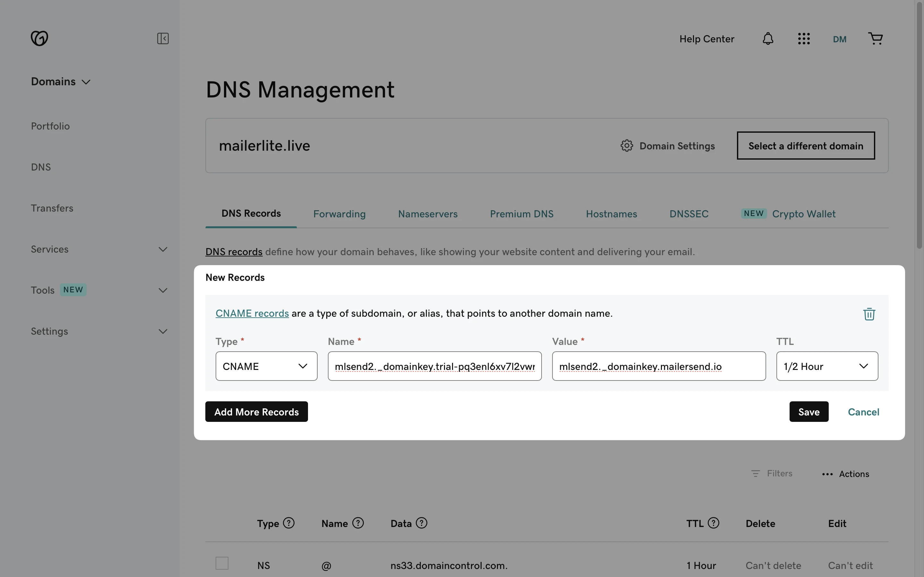924x577 pixels.
Task: Expand the Tools sidebar section
Action: (163, 290)
